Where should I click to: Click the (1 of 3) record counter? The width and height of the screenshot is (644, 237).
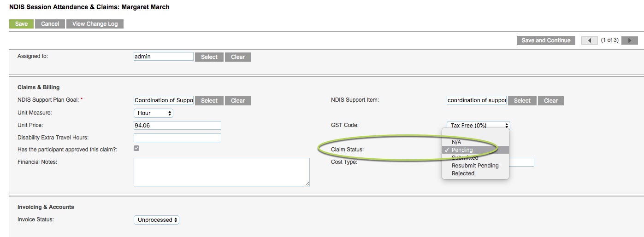609,40
